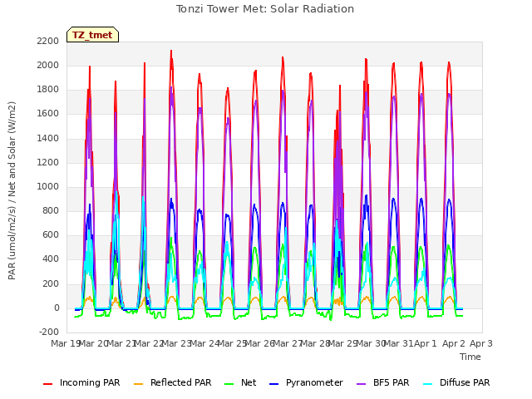The image size is (532, 399).
Task: Click the 0 y-axis tick label
Action: 57,308
